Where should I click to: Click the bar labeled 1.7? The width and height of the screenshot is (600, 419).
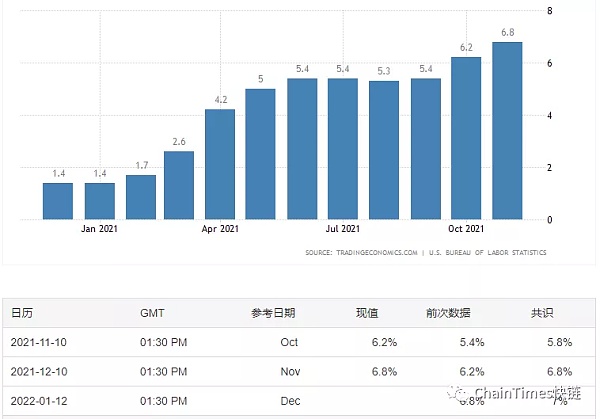(x=140, y=197)
